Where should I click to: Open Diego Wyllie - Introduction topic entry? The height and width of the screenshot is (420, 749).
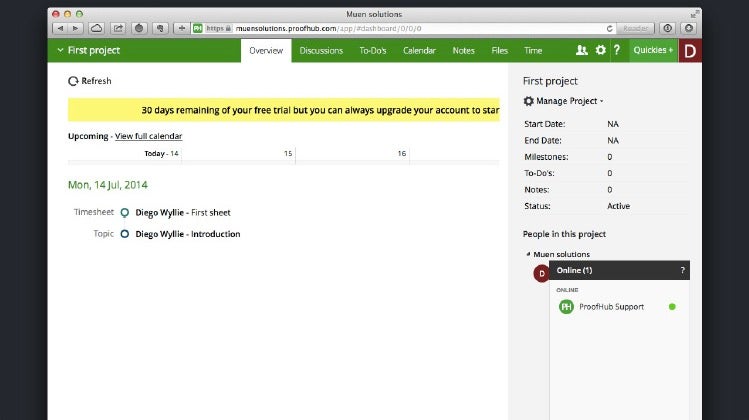[x=188, y=234]
